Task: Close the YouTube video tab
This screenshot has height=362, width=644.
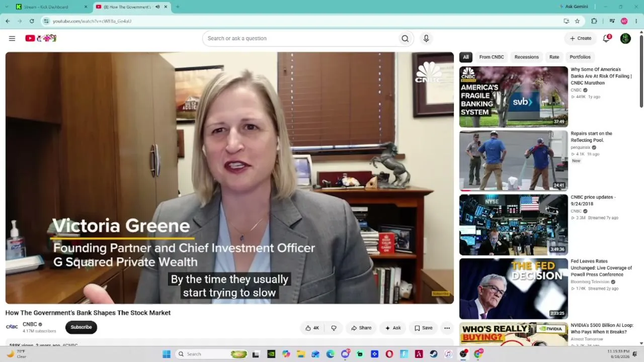Action: click(166, 7)
